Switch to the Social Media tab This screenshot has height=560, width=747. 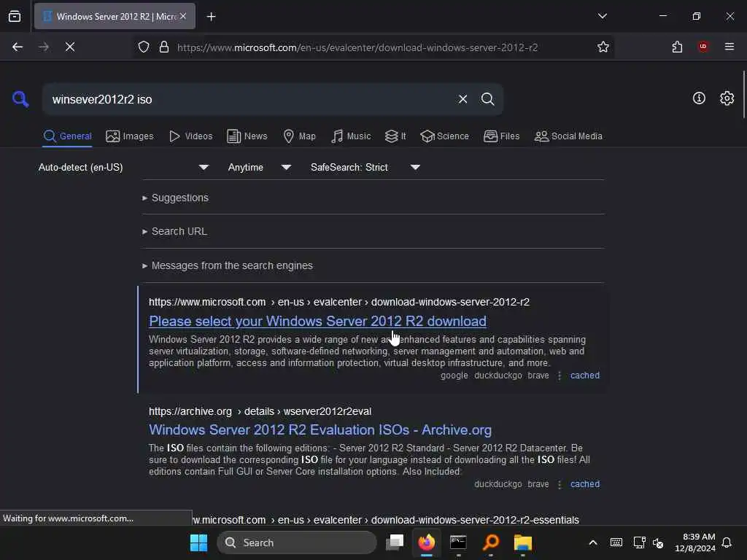[568, 136]
